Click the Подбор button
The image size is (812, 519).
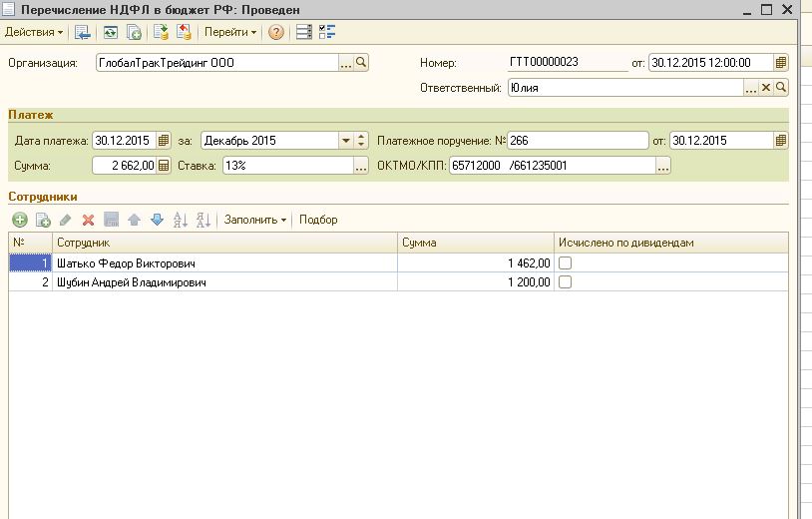click(x=318, y=220)
